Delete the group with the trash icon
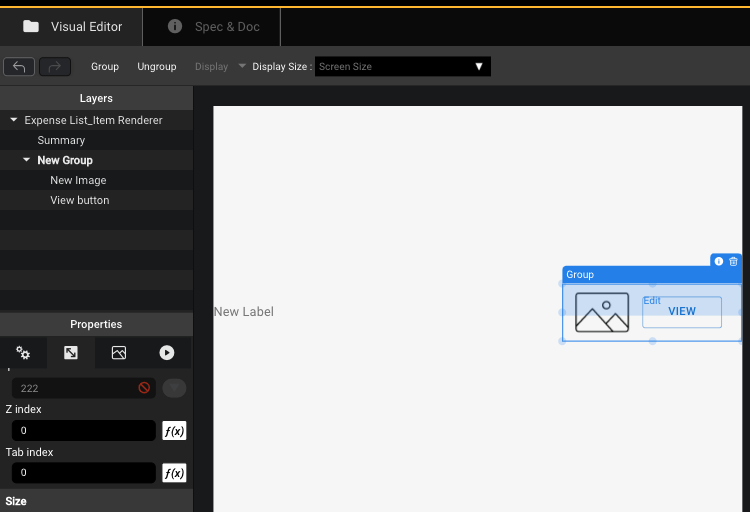The height and width of the screenshot is (512, 750). [x=733, y=261]
